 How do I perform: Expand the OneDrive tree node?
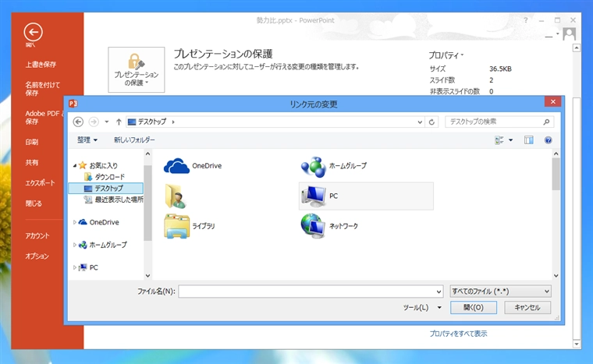[74, 222]
